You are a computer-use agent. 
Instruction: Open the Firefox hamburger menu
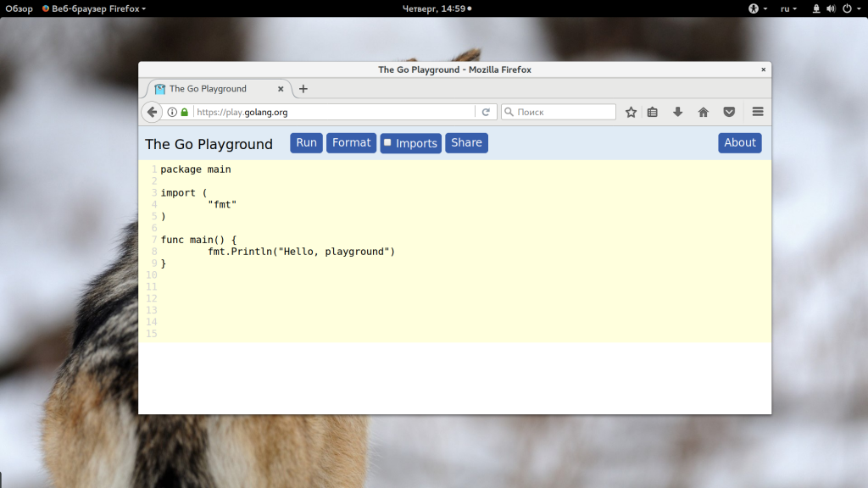[758, 112]
